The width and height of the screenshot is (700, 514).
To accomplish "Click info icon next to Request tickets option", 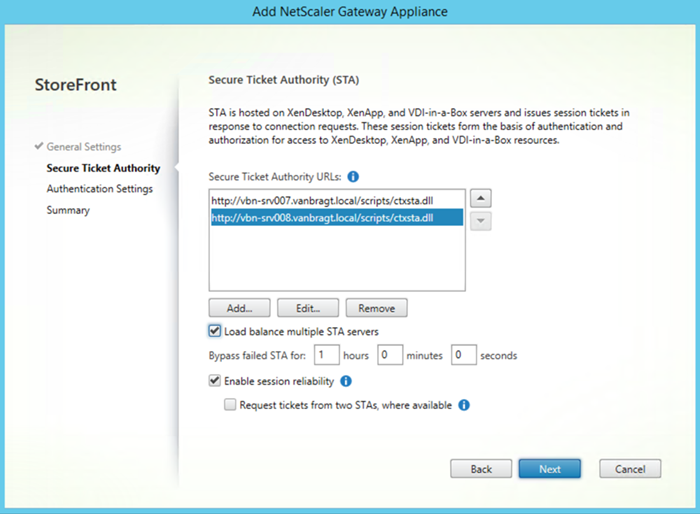I will 464,405.
